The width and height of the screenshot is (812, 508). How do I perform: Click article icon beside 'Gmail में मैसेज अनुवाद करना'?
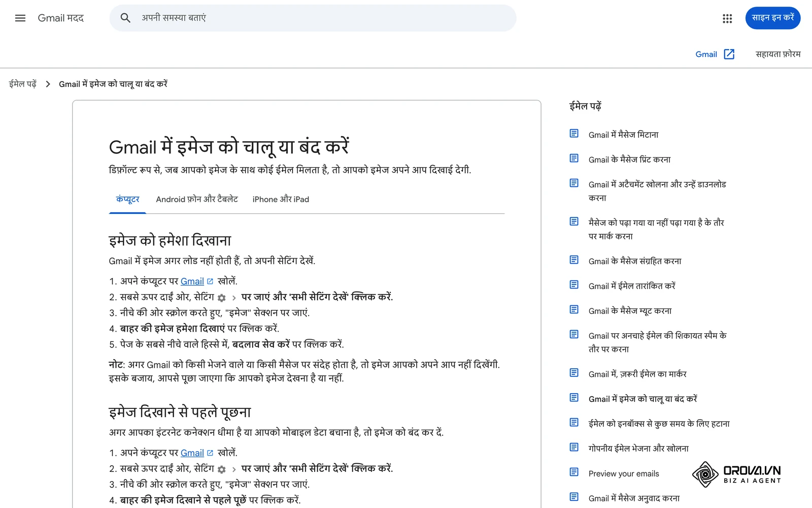(574, 497)
